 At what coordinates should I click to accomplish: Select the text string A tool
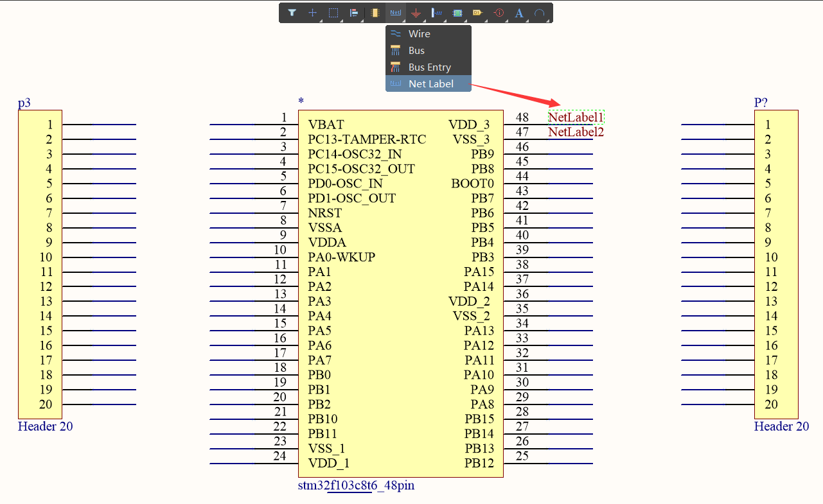(519, 13)
